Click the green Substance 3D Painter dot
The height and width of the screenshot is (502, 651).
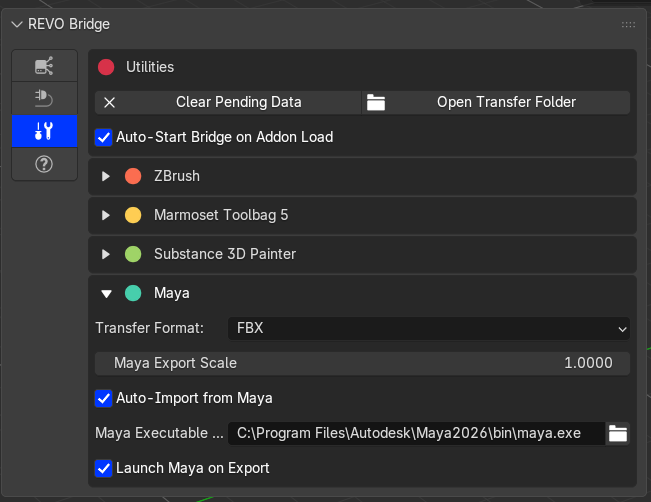click(x=133, y=254)
